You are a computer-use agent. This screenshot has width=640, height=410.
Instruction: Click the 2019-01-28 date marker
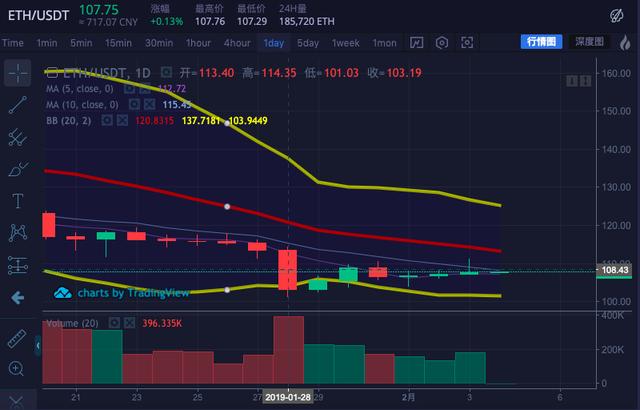point(288,397)
